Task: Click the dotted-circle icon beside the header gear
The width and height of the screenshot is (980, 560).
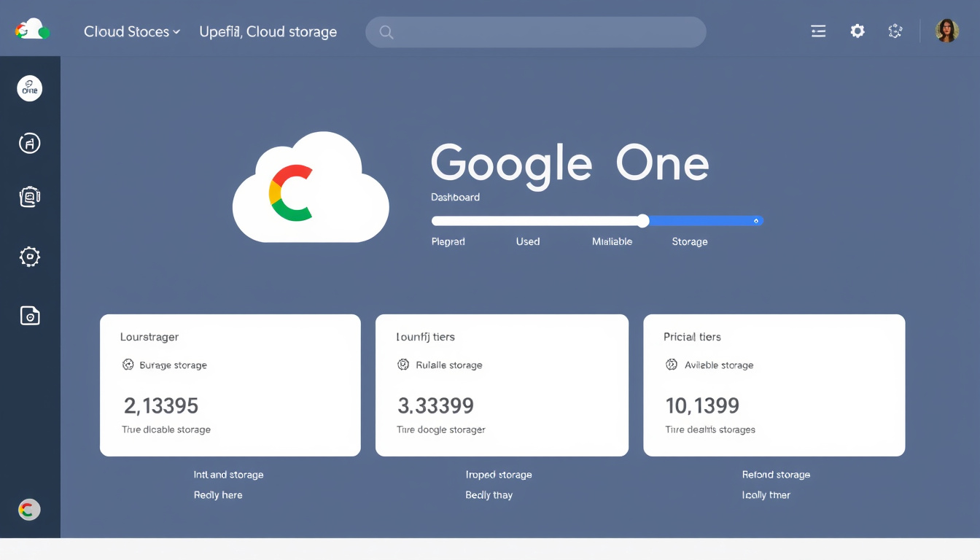Action: (x=895, y=31)
